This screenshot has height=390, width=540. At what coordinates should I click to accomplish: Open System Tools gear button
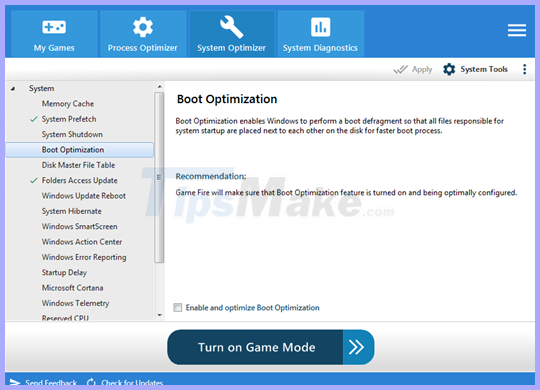[x=475, y=69]
